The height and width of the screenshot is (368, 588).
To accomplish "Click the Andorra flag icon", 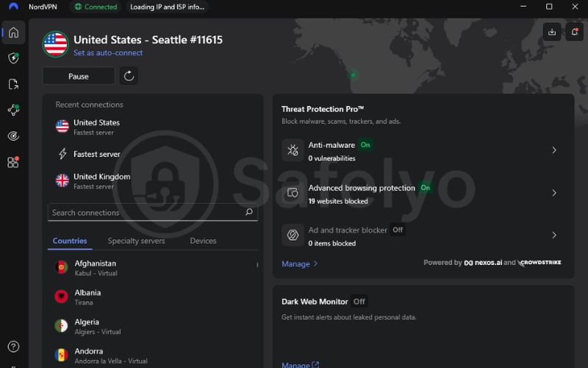I will pos(62,355).
